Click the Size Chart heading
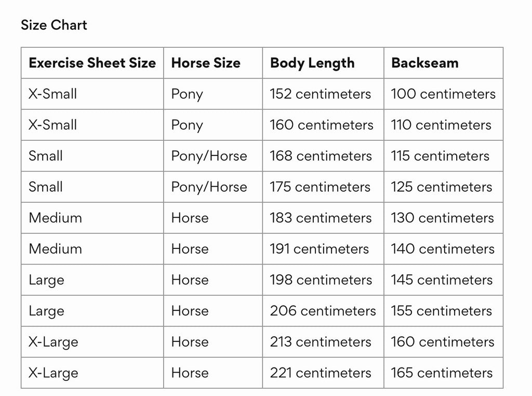The height and width of the screenshot is (396, 532). (x=54, y=25)
